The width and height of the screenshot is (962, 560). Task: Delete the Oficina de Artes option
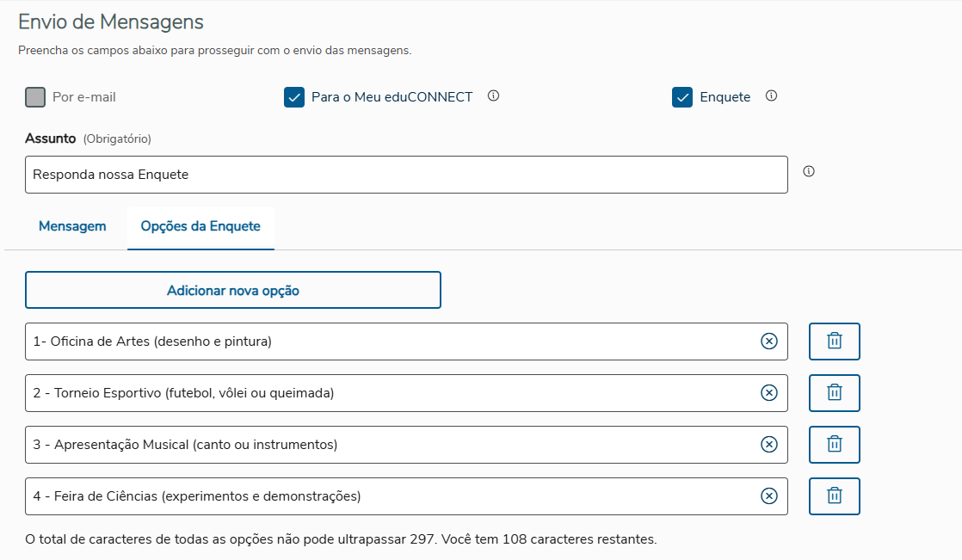834,342
